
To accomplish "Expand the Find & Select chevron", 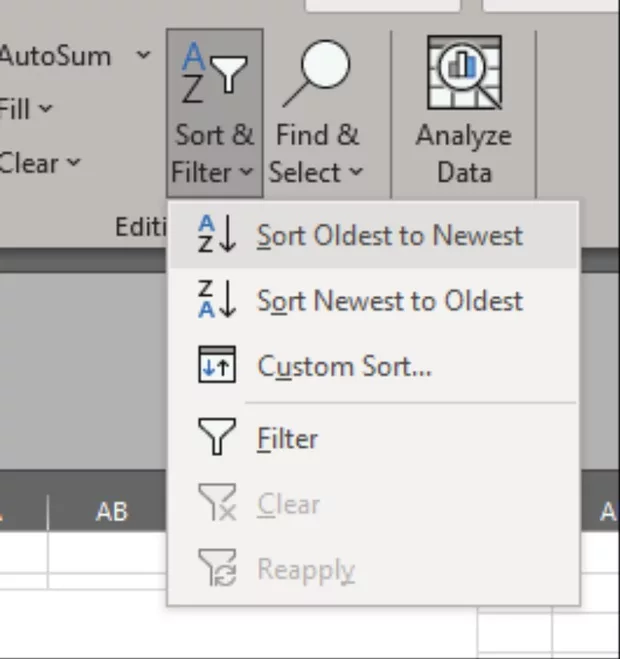I will click(356, 173).
